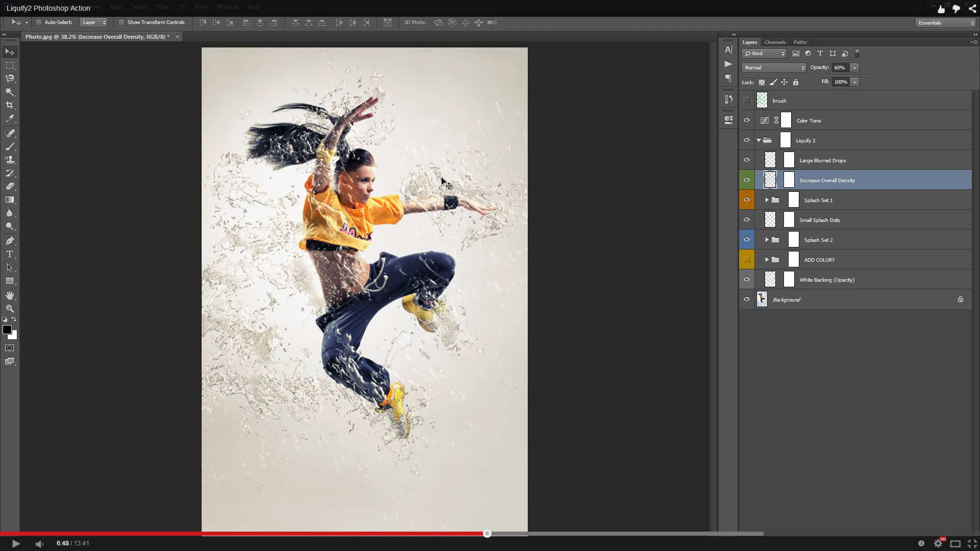Select the Eyedropper tool

pyautogui.click(x=9, y=118)
